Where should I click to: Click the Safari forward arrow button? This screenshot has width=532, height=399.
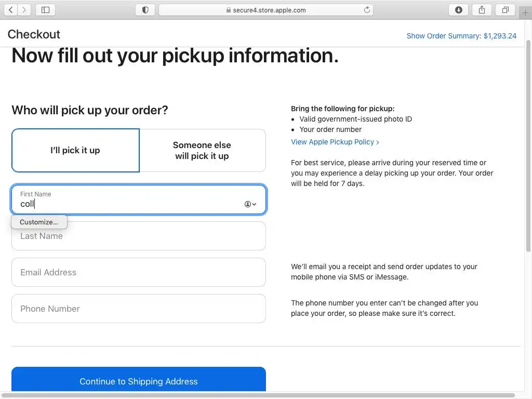point(24,10)
